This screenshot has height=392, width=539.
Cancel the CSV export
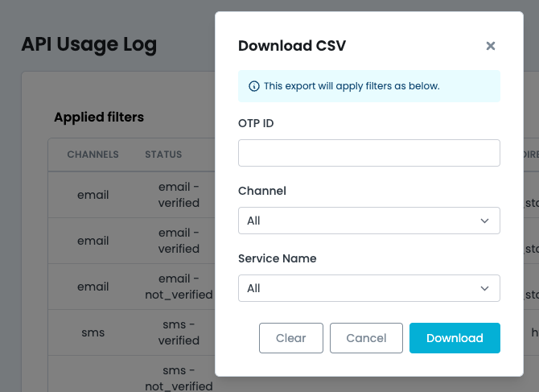[x=366, y=338]
